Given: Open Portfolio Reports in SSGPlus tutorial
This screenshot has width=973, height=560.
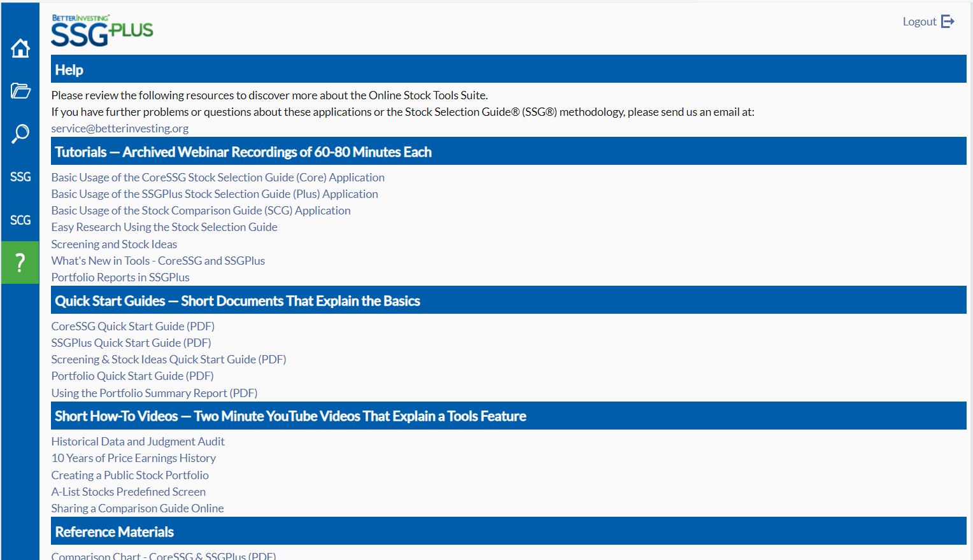Looking at the screenshot, I should 120,277.
